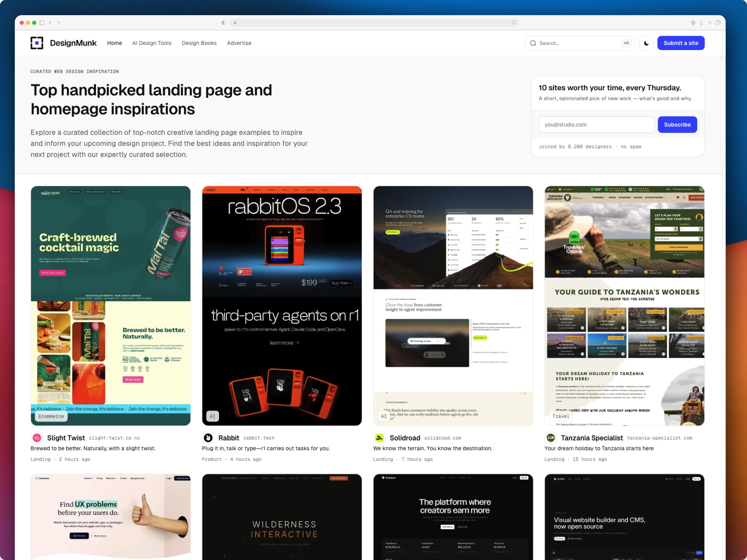Focus the Search input field
The height and width of the screenshot is (560, 747).
[580, 43]
